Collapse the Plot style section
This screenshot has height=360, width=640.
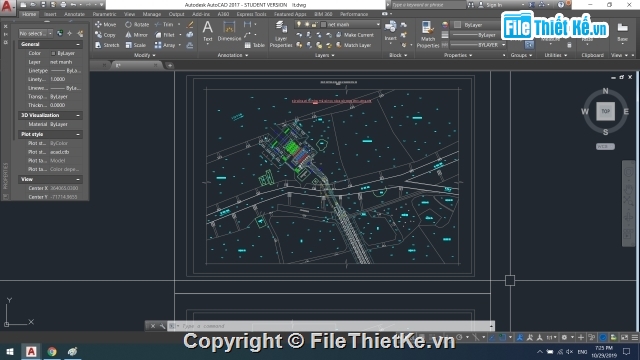(78, 134)
